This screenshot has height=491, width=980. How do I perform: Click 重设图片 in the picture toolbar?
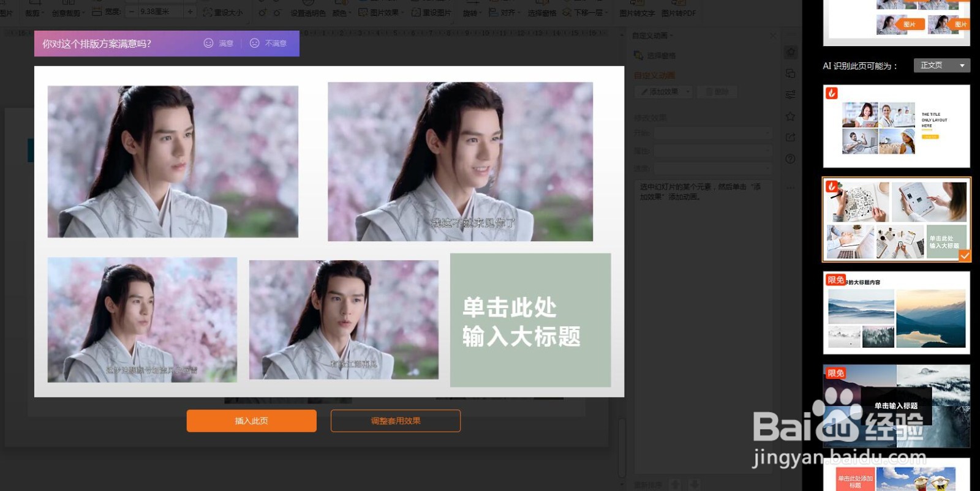coord(432,12)
